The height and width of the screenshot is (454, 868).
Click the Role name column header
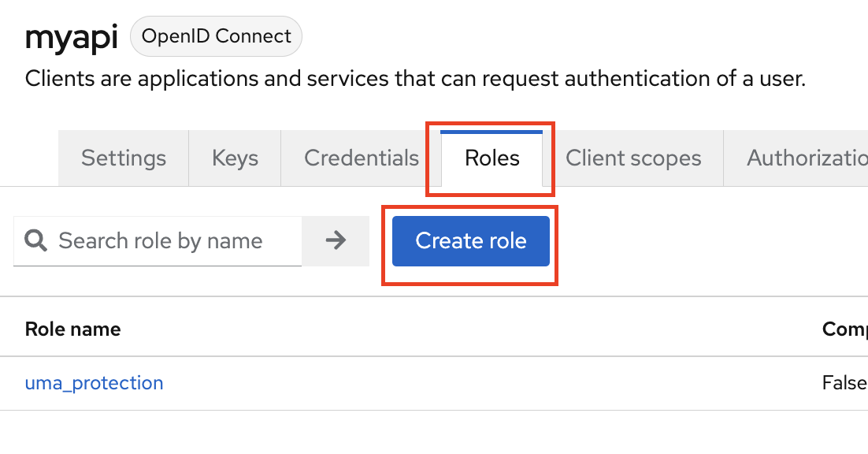click(73, 329)
